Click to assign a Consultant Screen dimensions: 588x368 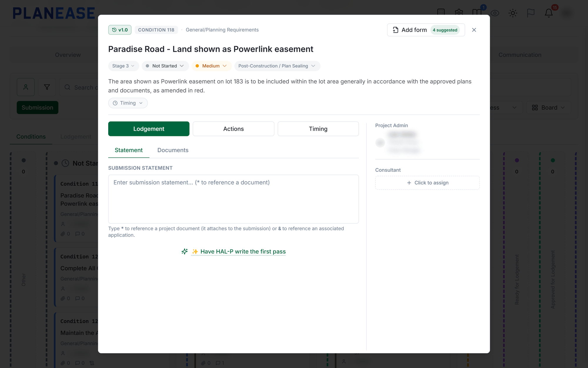point(427,183)
